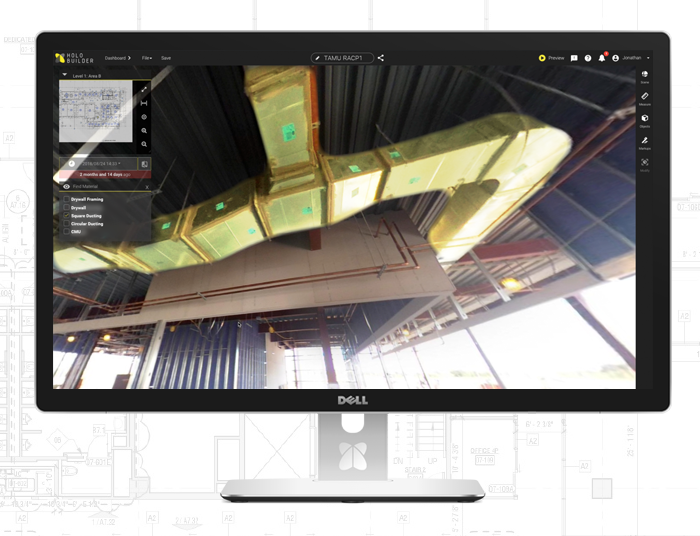This screenshot has height=536, width=700.
Task: Open the notifications bell
Action: tap(602, 58)
